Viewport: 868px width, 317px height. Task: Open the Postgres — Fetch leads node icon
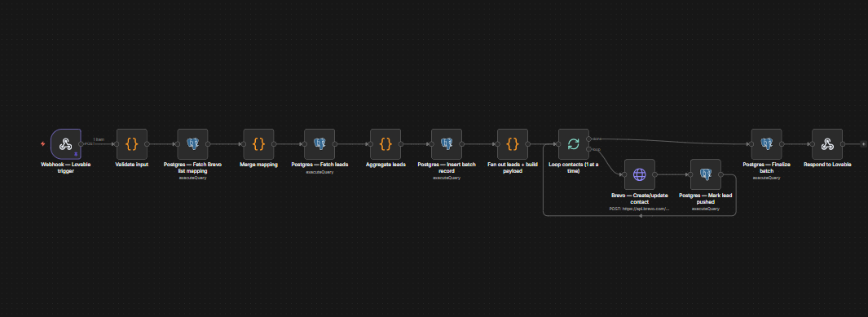[x=319, y=144]
